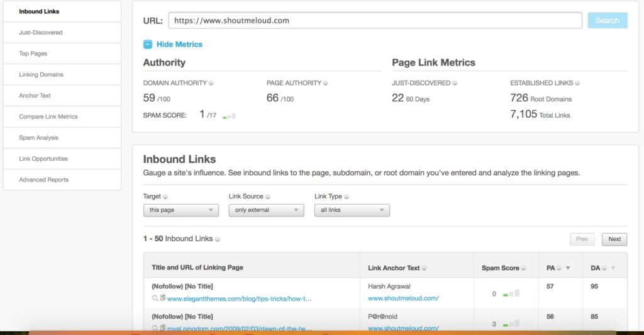
Task: Click DA value 95
Action: [x=594, y=286]
